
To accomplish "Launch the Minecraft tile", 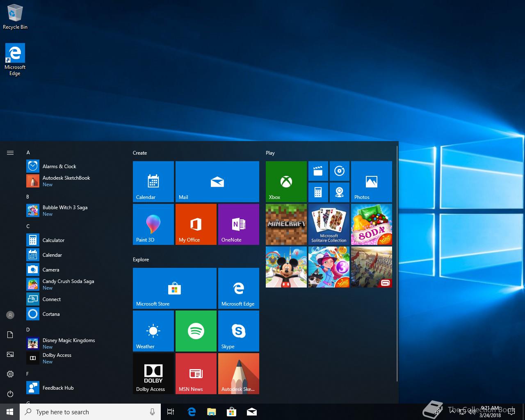I will [x=286, y=224].
